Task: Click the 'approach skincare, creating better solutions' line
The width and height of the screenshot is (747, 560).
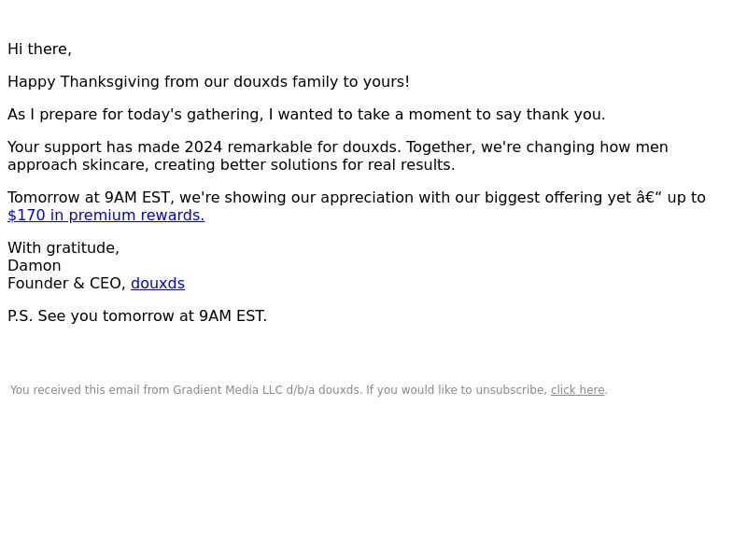Action: 232,165
